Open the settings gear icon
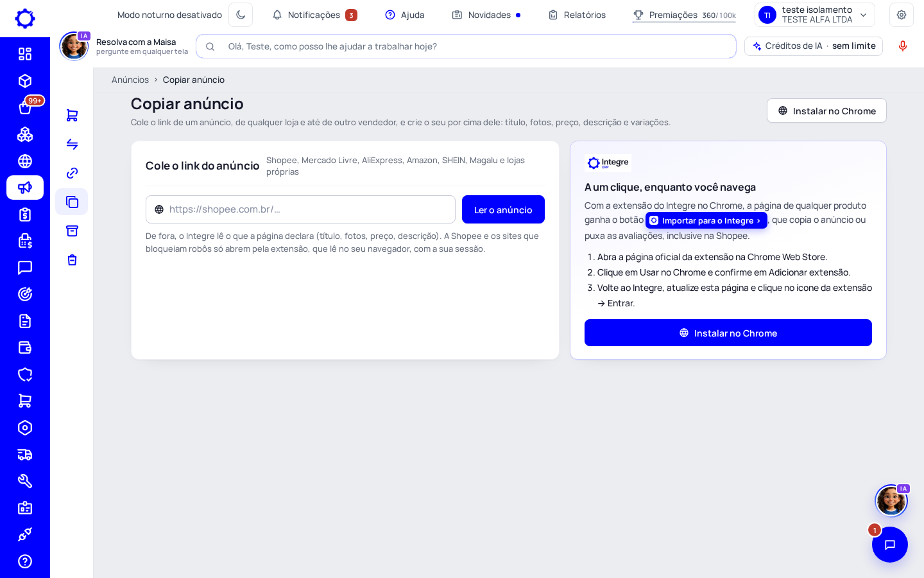 (902, 15)
